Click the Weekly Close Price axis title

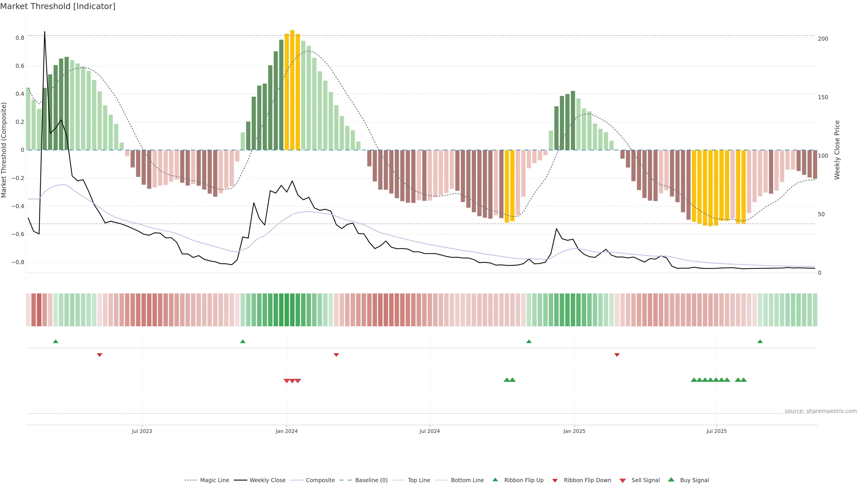(x=837, y=150)
